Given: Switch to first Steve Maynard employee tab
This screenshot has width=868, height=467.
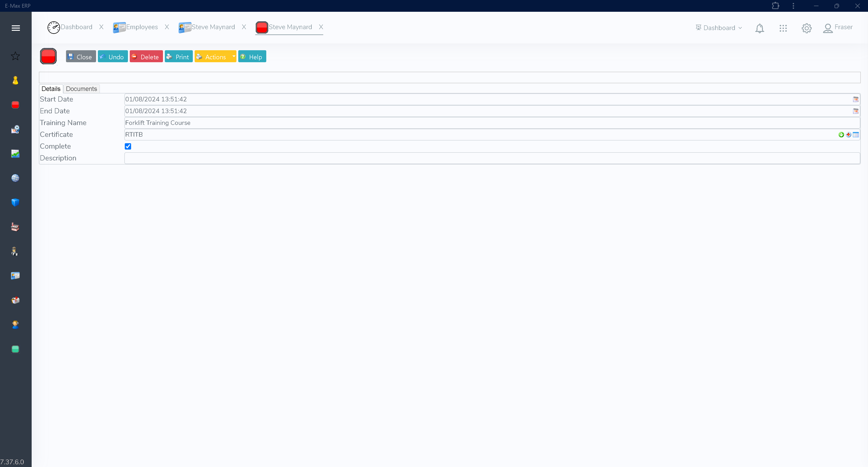Looking at the screenshot, I should coord(207,27).
